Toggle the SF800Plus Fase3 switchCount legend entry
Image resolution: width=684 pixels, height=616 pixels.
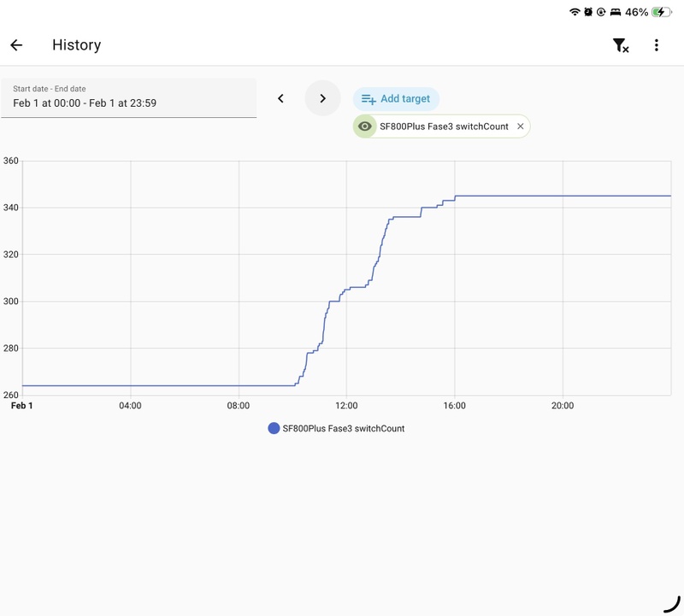(x=343, y=428)
